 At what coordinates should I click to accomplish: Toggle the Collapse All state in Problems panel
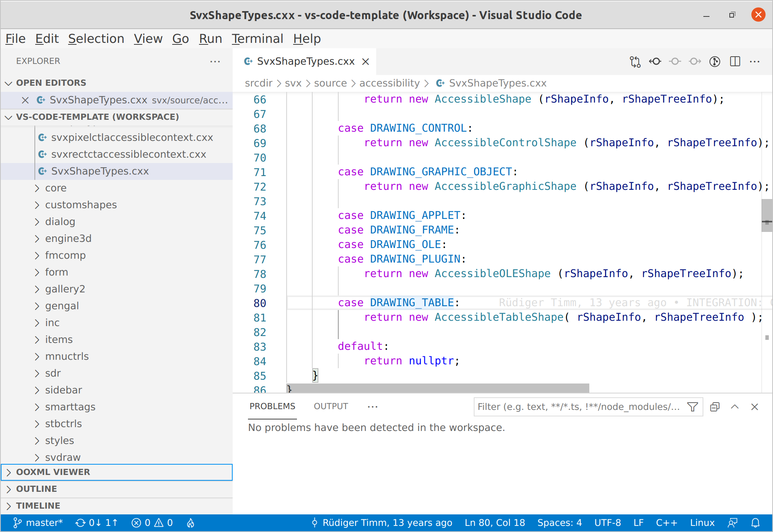(x=714, y=406)
